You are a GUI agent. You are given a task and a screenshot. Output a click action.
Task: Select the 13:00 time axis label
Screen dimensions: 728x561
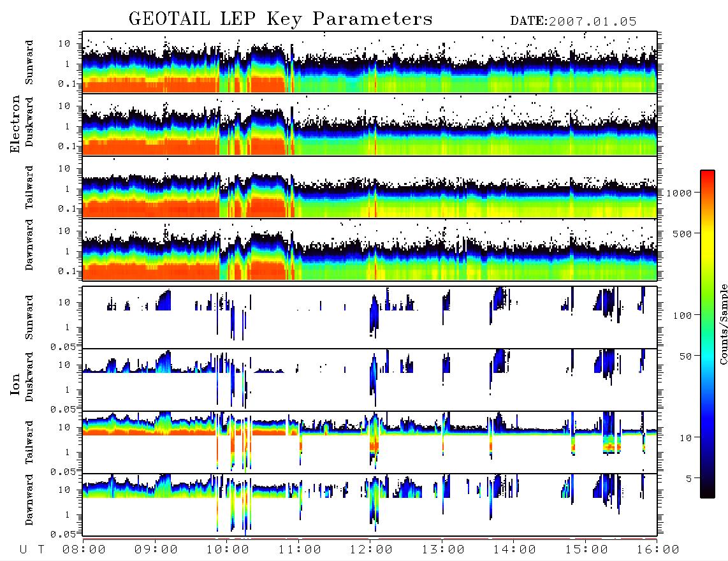point(443,550)
